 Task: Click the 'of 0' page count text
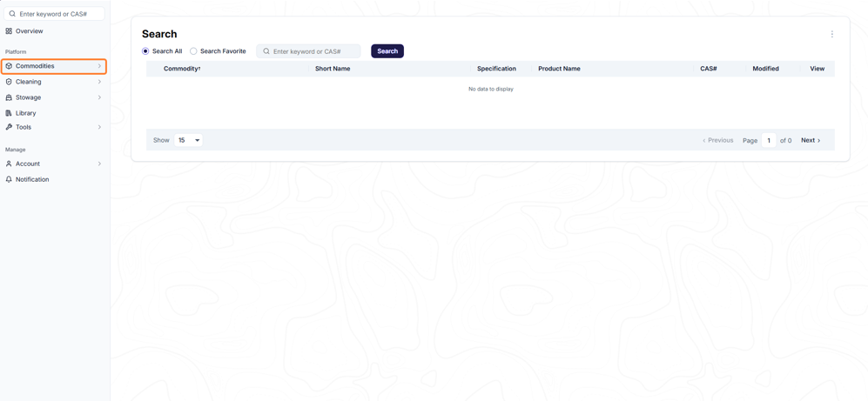(x=785, y=141)
